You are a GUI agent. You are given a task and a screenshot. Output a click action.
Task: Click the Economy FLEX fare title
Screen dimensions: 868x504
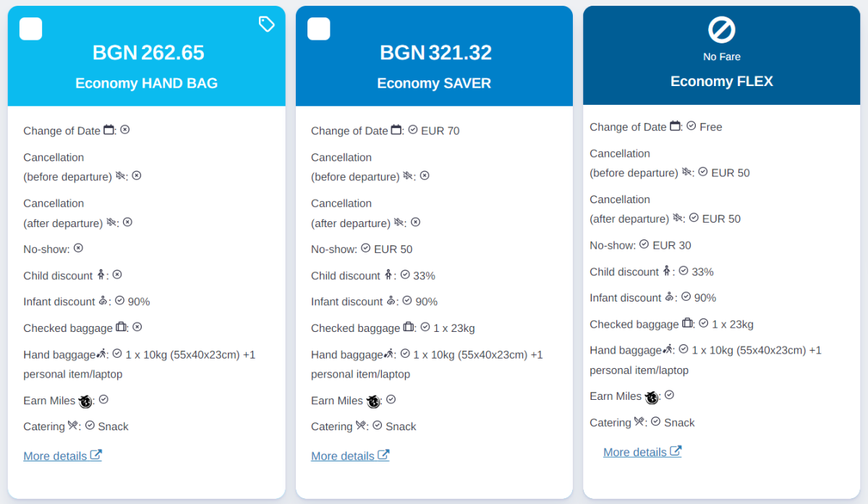point(721,81)
